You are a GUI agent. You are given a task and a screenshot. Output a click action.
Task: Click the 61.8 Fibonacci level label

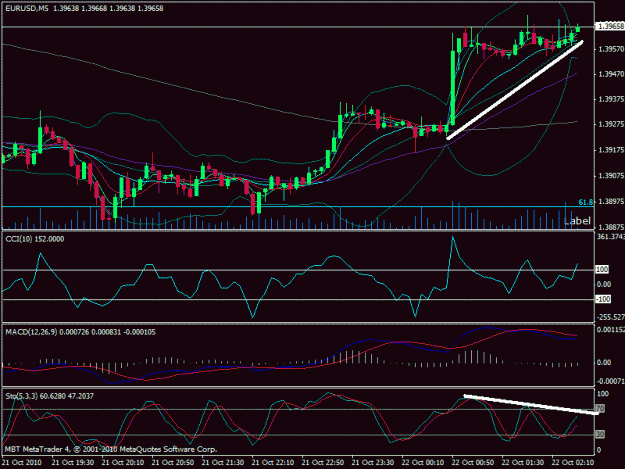(586, 202)
